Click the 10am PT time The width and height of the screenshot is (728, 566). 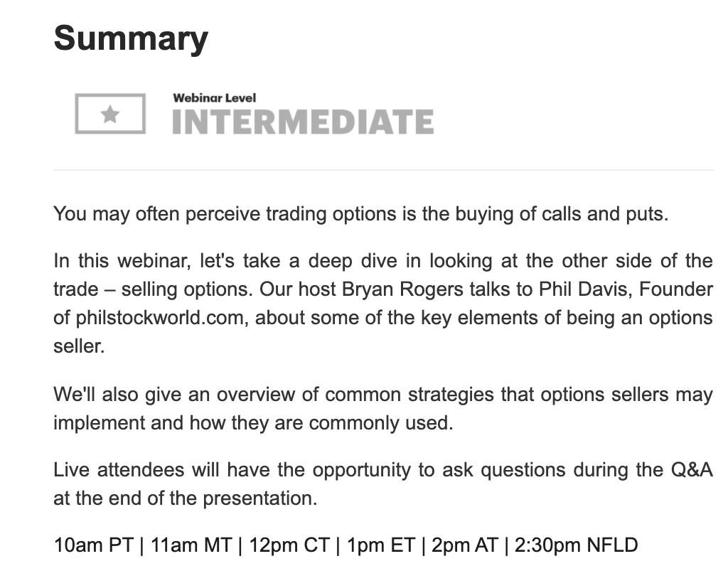click(92, 545)
